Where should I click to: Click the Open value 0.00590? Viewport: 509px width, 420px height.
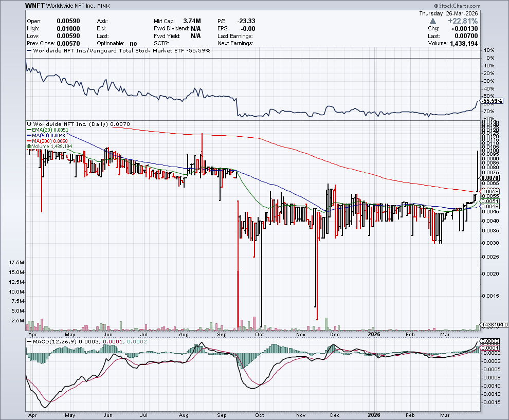point(68,21)
